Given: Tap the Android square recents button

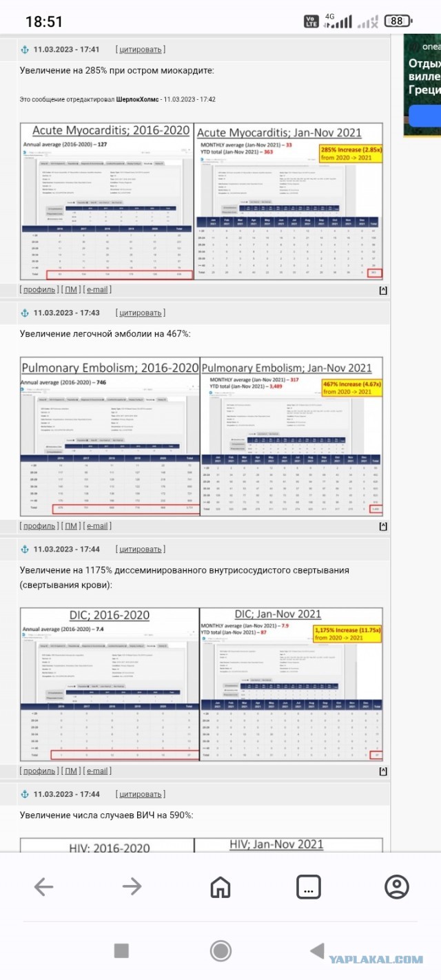Looking at the screenshot, I should point(121,951).
